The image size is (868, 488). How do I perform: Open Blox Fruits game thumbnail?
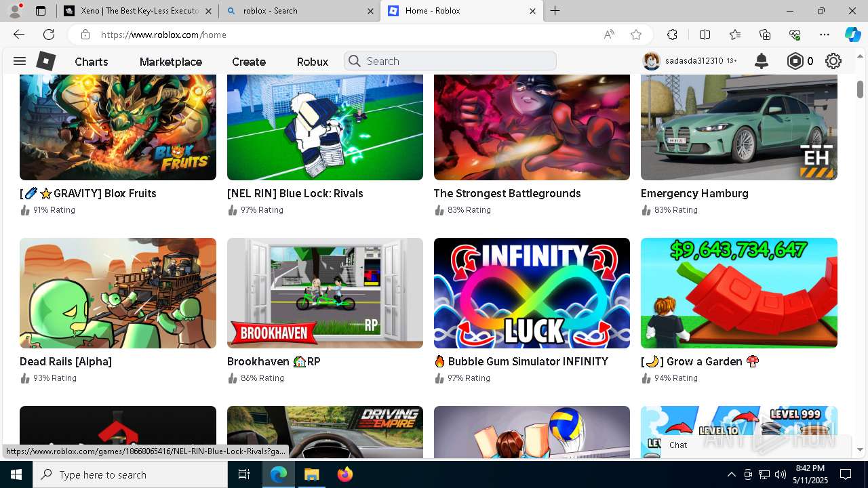point(118,127)
